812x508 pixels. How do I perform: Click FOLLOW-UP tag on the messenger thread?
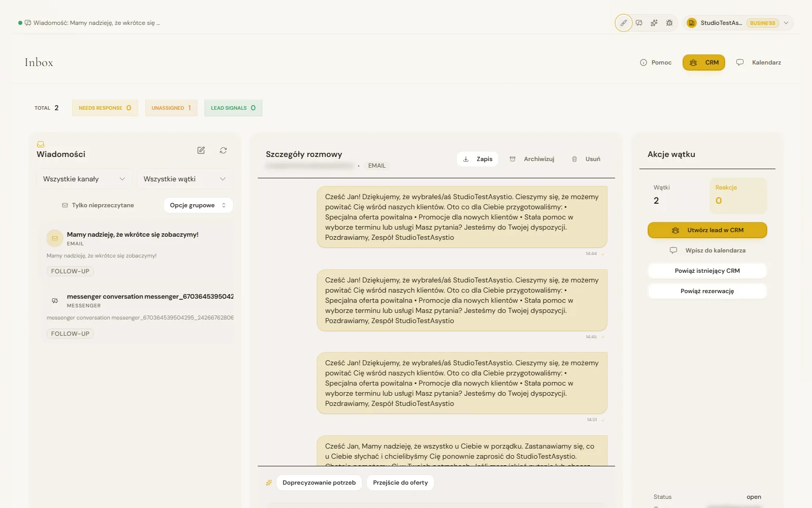click(x=70, y=334)
